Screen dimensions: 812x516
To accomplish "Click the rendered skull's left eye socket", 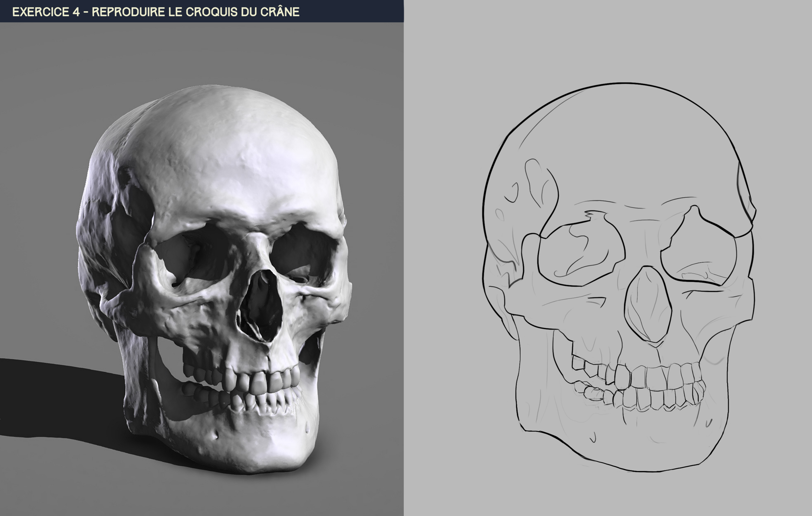I will coord(196,257).
